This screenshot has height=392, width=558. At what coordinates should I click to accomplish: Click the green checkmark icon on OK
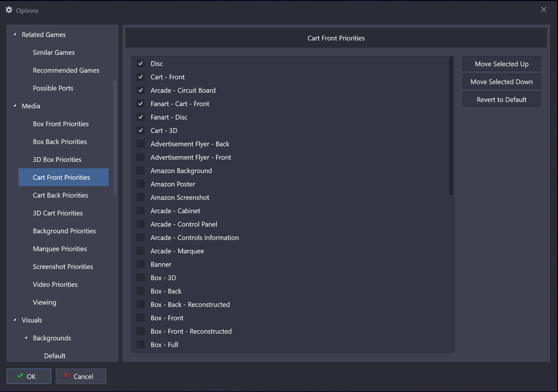click(x=20, y=376)
